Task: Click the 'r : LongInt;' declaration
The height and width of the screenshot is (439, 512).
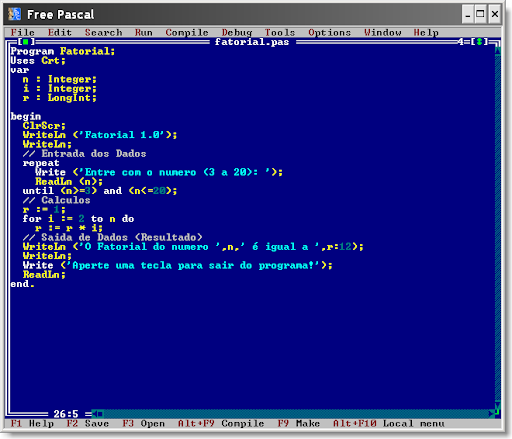Action: click(60, 98)
